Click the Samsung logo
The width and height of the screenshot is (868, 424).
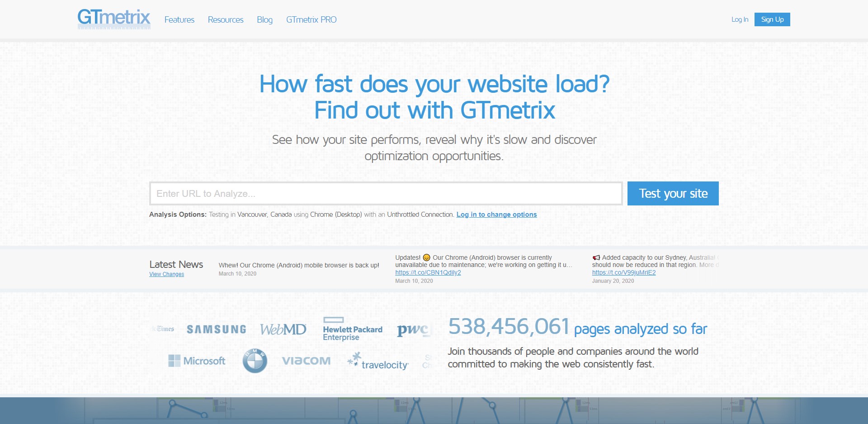pyautogui.click(x=217, y=329)
